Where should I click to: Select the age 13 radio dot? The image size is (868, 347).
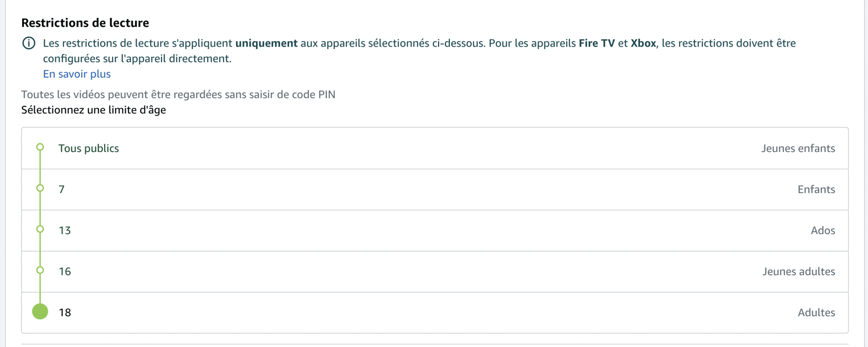[40, 229]
